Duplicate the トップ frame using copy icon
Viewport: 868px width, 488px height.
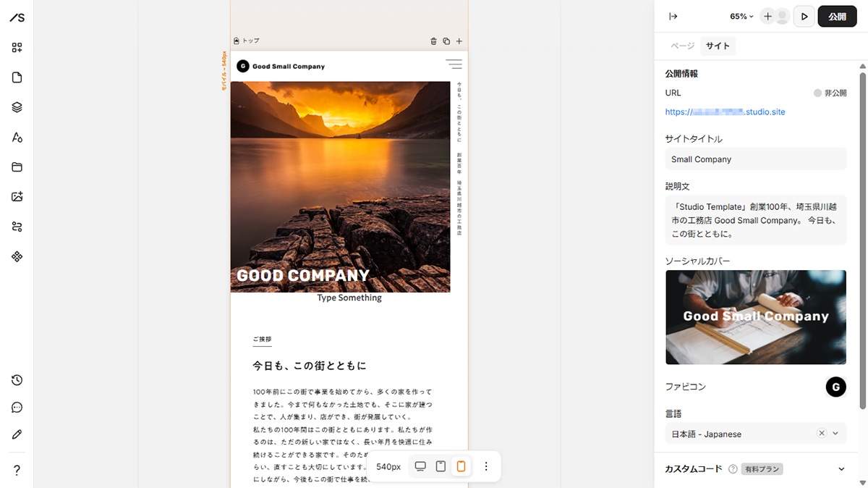pyautogui.click(x=446, y=41)
